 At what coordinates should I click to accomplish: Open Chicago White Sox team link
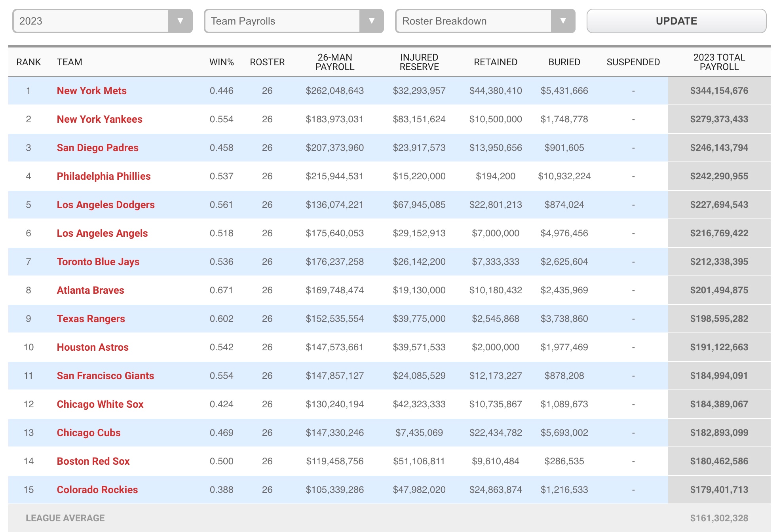(x=100, y=404)
